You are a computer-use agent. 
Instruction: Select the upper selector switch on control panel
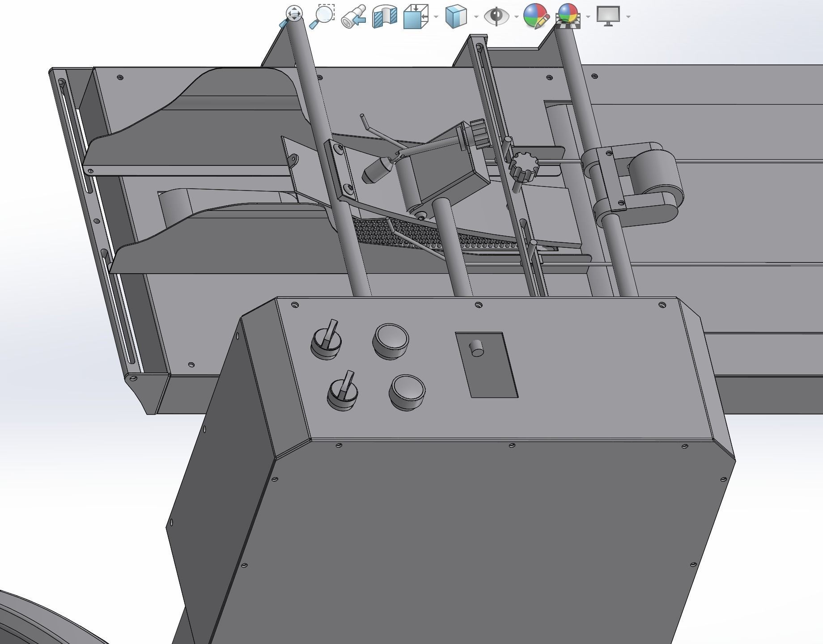[327, 341]
